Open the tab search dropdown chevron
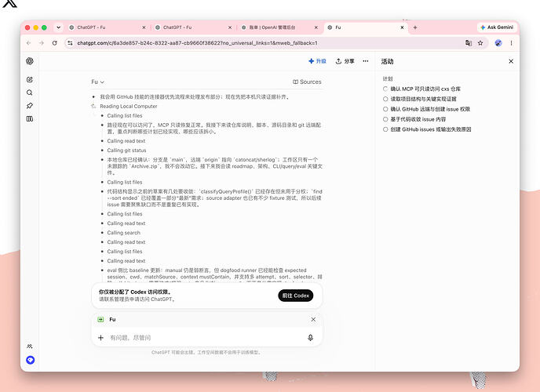The image size is (540, 392). (59, 27)
